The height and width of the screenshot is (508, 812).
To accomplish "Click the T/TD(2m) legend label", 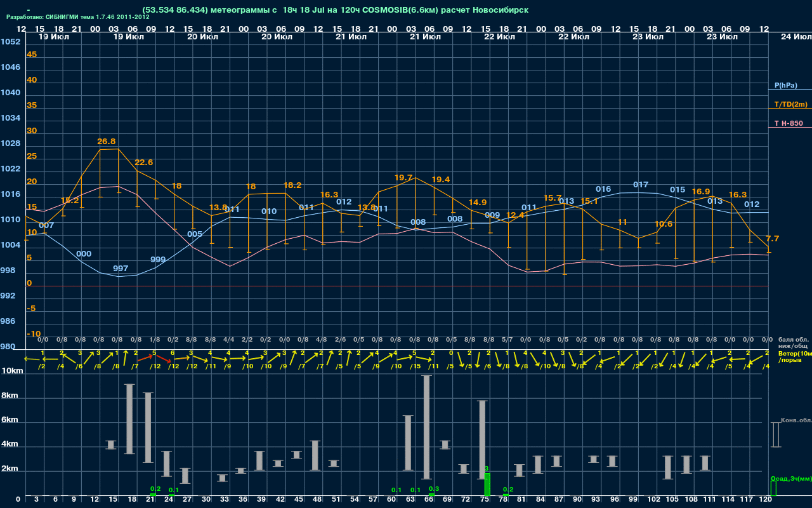I will pos(791,104).
